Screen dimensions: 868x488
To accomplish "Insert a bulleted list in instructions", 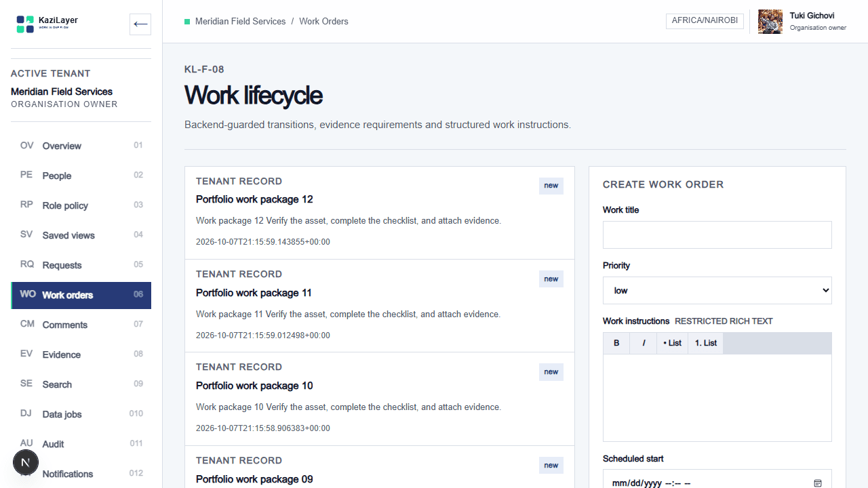I will (x=672, y=343).
